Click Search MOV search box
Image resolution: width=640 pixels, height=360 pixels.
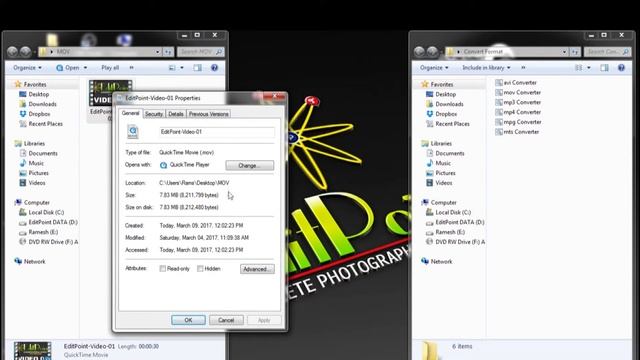(200, 52)
